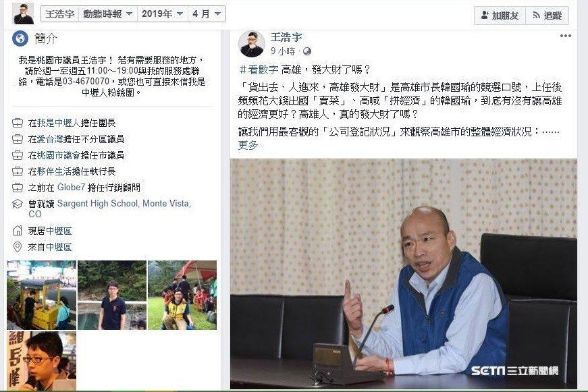Expand the 動態時報 dropdown
Screen dimensions: 588x392
click(x=108, y=14)
